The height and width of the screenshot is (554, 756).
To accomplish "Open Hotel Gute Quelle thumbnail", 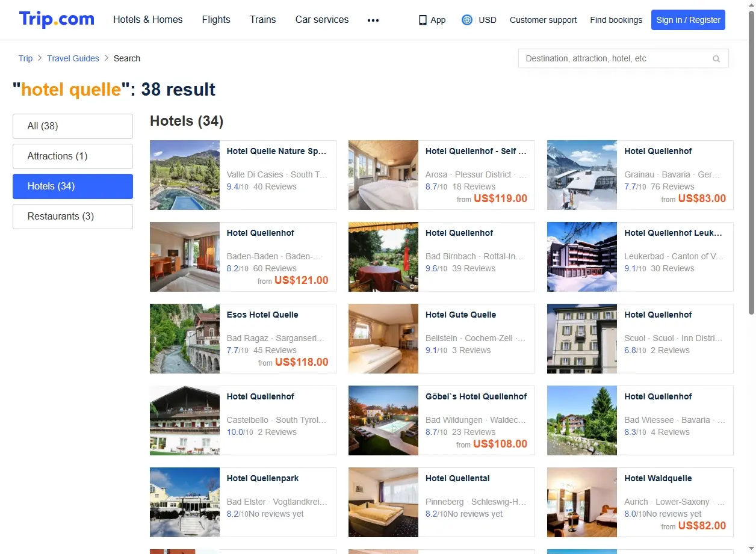I will (383, 339).
